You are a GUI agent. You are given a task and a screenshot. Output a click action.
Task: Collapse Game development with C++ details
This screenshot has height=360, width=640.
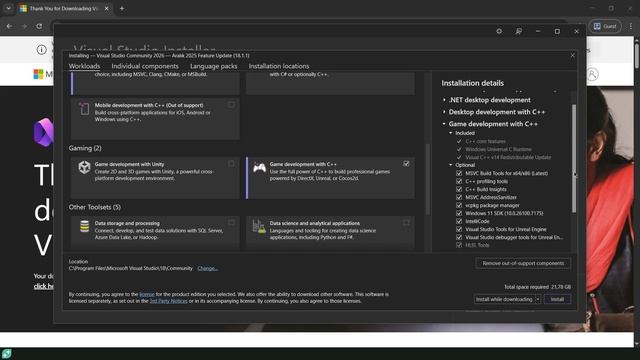444,124
